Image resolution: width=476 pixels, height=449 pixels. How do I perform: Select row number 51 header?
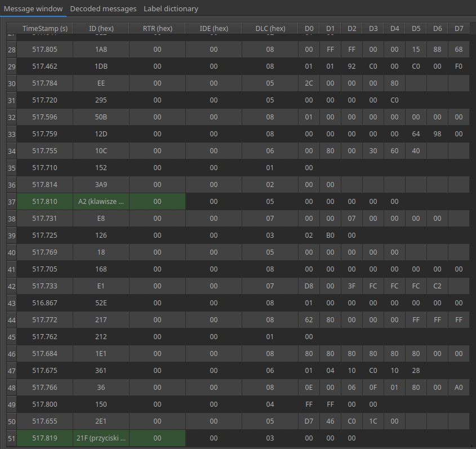pos(11,438)
